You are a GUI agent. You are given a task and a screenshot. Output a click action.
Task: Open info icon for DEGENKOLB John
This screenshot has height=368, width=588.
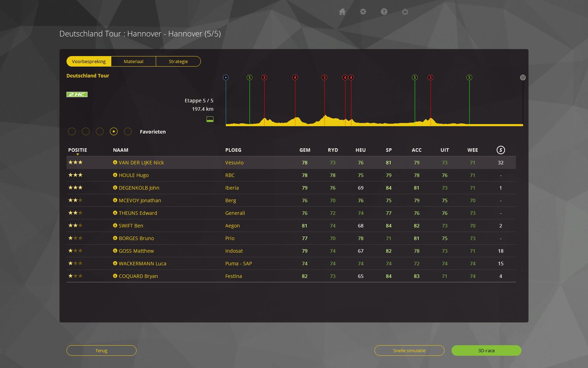(x=115, y=188)
